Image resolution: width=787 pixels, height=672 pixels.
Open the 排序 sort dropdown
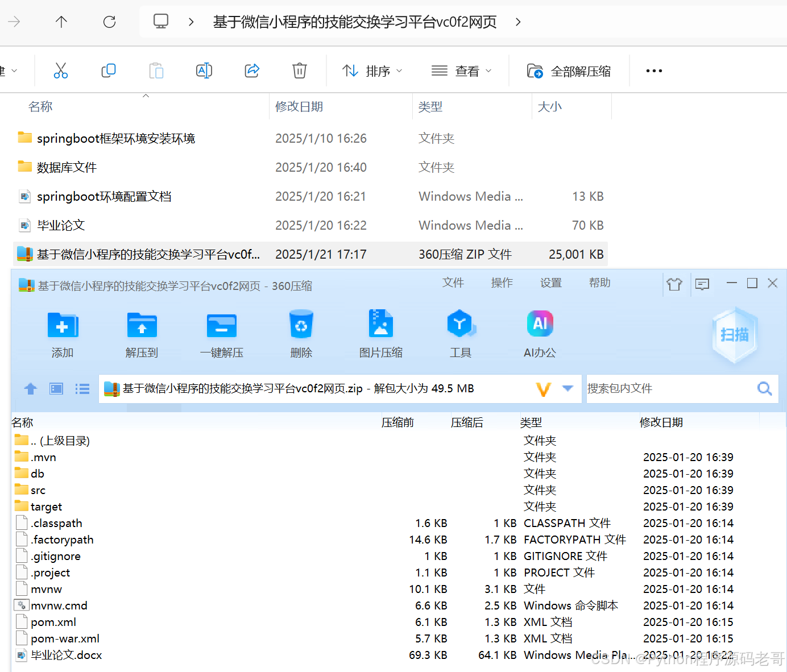372,71
